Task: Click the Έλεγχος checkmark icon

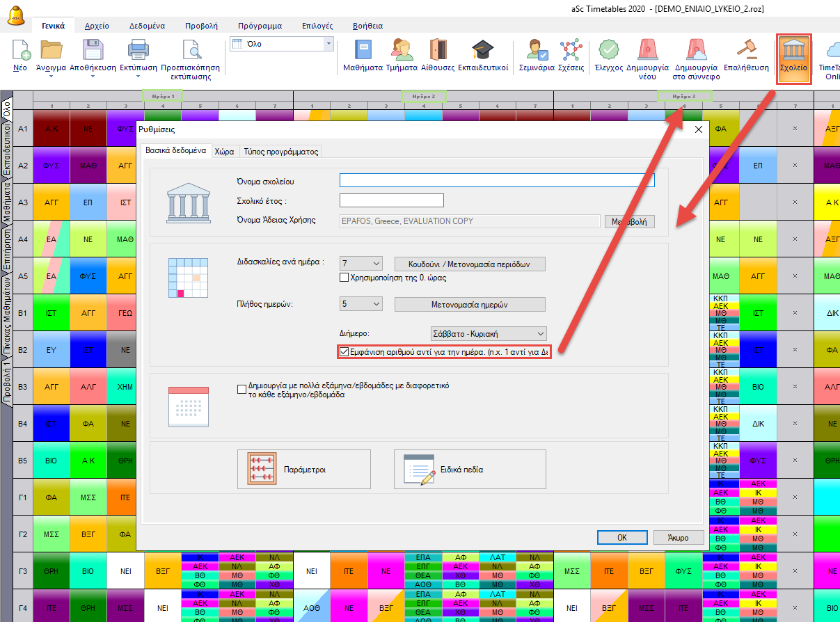Action: coord(608,51)
